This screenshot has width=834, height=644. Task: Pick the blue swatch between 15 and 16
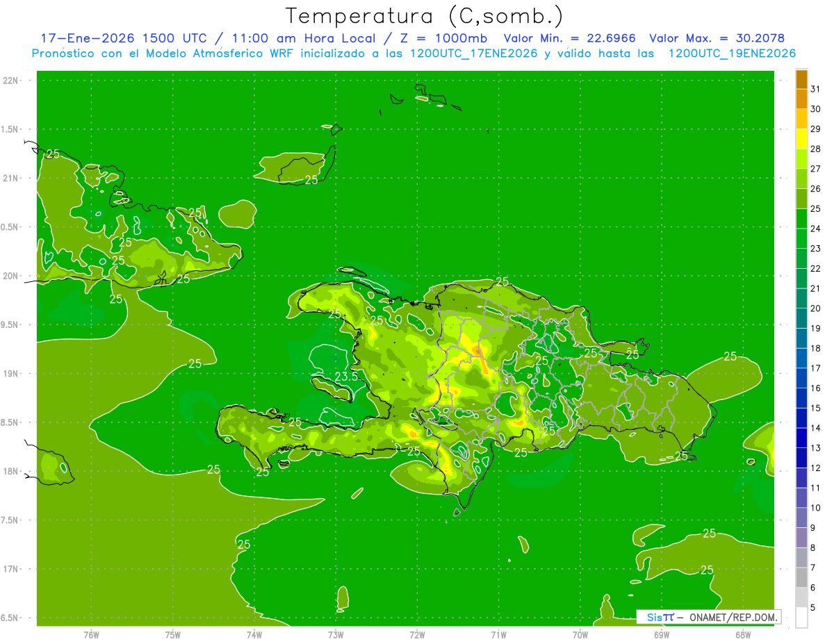(801, 398)
